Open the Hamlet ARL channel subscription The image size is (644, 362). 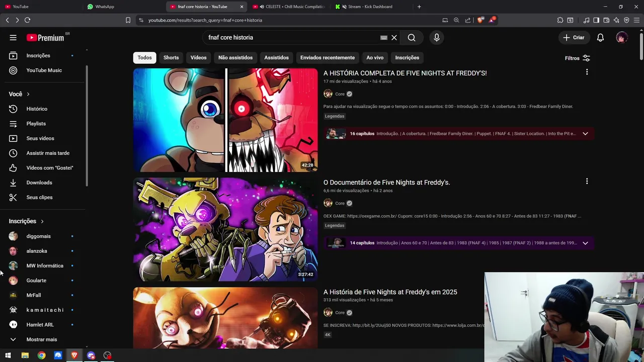tap(42, 325)
